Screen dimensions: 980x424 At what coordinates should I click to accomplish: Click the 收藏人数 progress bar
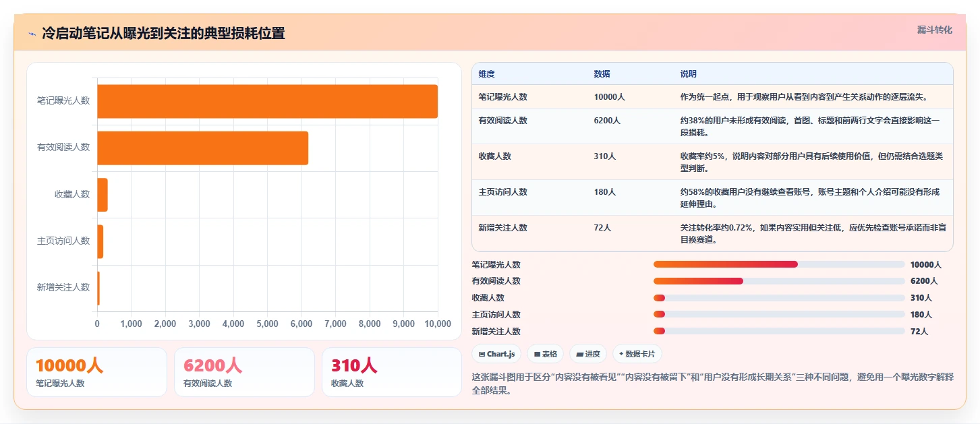779,298
